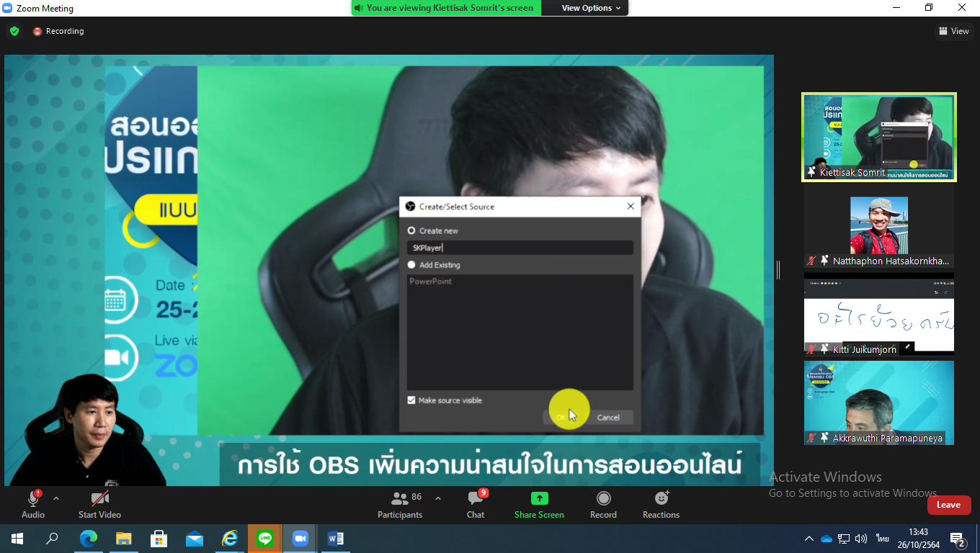Click the OneDrive cloud tray icon
Screen dimensions: 980x553
point(827,539)
